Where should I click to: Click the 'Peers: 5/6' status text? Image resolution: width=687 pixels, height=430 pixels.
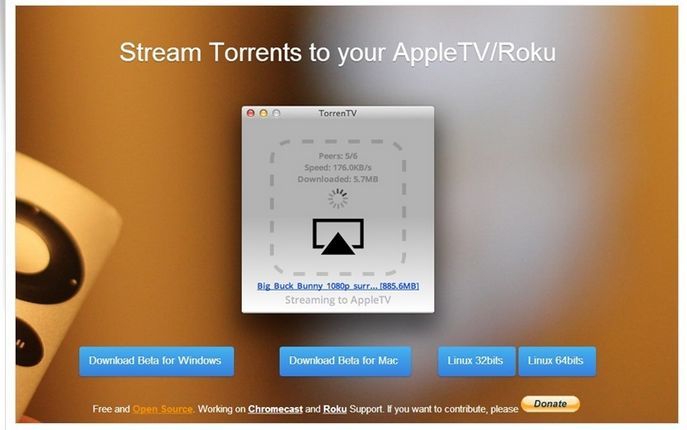(x=338, y=156)
